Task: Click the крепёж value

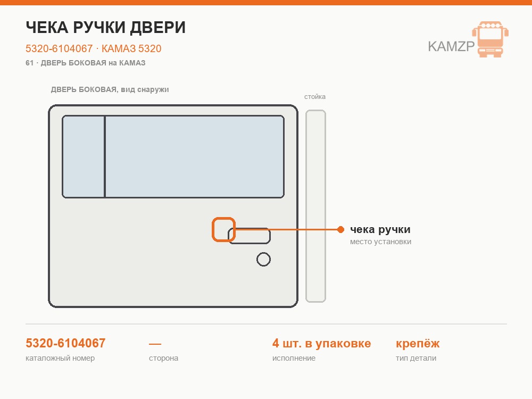Action: click(x=418, y=343)
